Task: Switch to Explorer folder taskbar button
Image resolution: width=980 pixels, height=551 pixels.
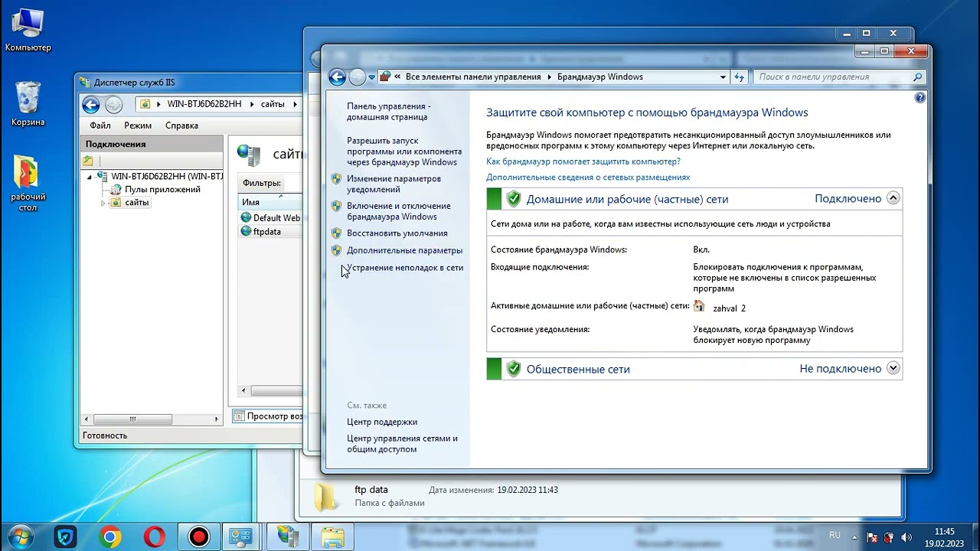Action: pyautogui.click(x=332, y=537)
